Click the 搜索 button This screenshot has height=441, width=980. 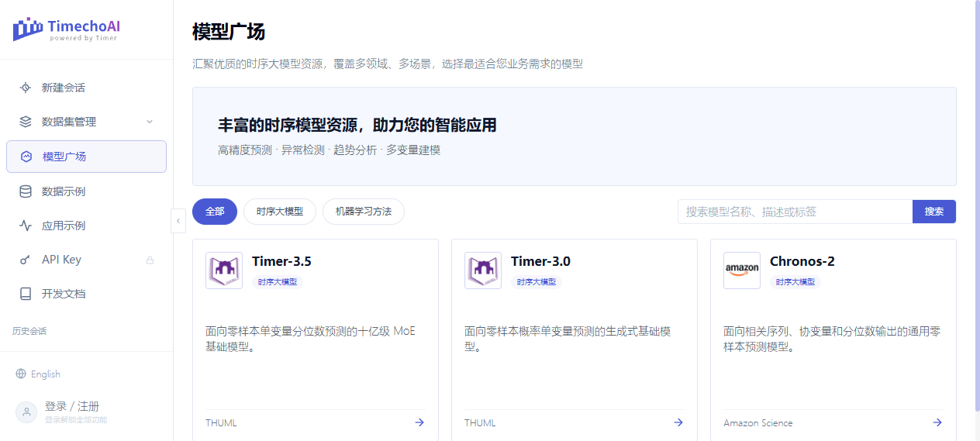point(934,212)
